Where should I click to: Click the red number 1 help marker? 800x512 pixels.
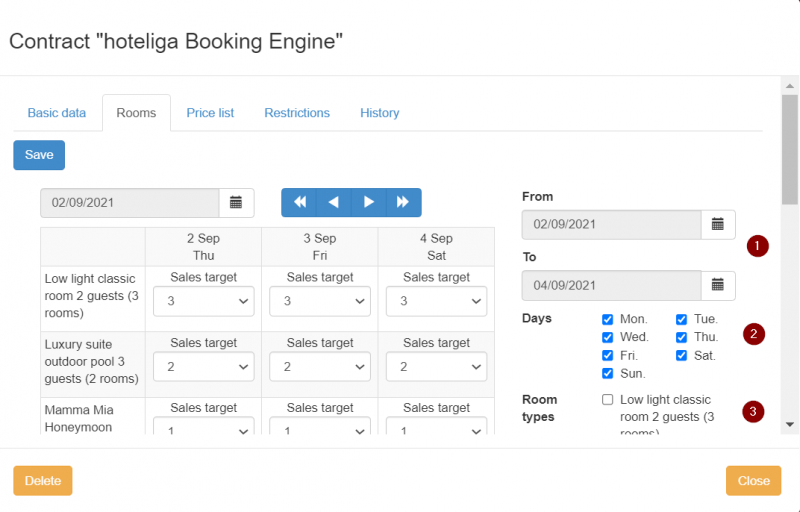click(758, 246)
